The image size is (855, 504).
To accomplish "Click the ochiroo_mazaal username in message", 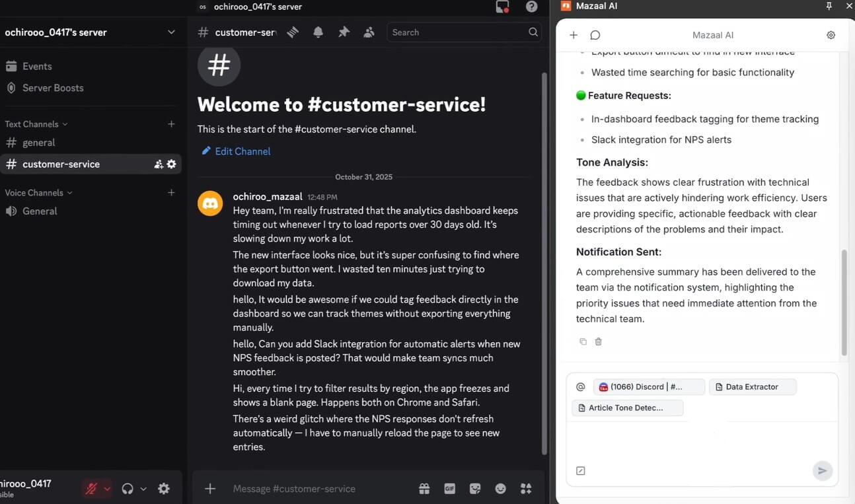I will tap(268, 197).
